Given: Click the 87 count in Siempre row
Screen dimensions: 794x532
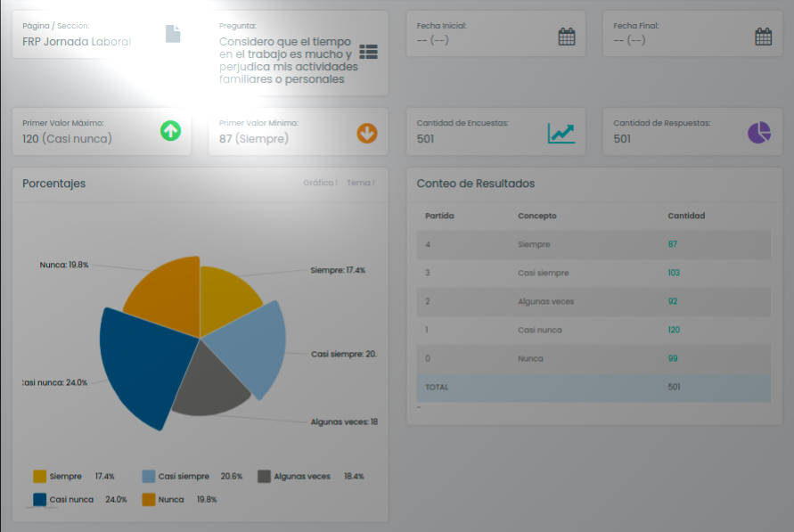Looking at the screenshot, I should [673, 244].
